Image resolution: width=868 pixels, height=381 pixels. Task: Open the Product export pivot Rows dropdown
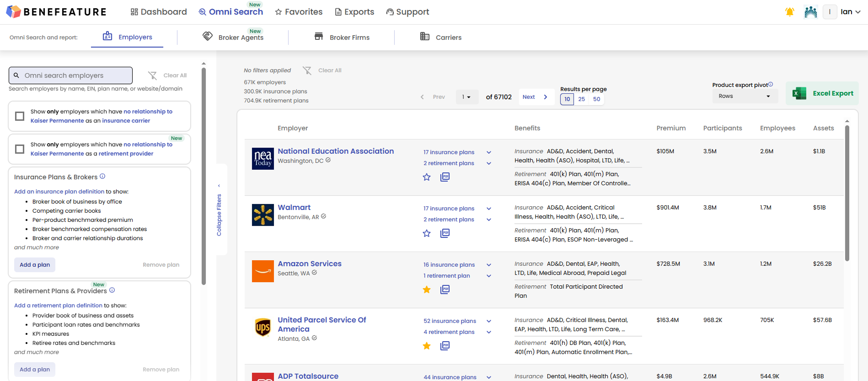click(744, 96)
